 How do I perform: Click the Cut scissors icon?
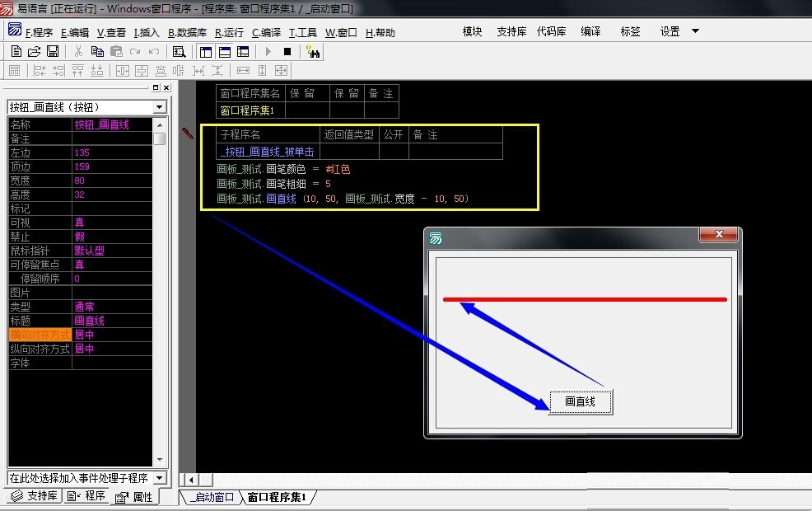point(78,51)
